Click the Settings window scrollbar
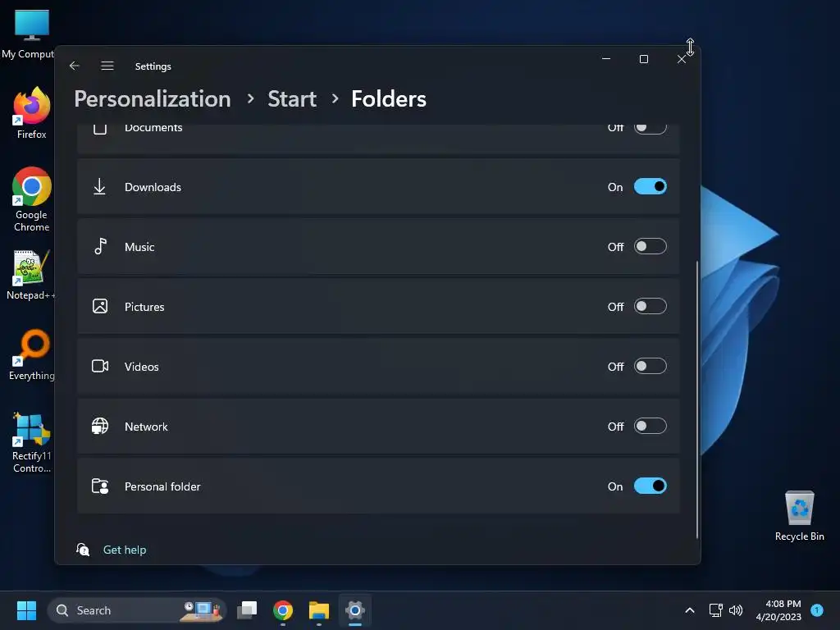 (697, 399)
